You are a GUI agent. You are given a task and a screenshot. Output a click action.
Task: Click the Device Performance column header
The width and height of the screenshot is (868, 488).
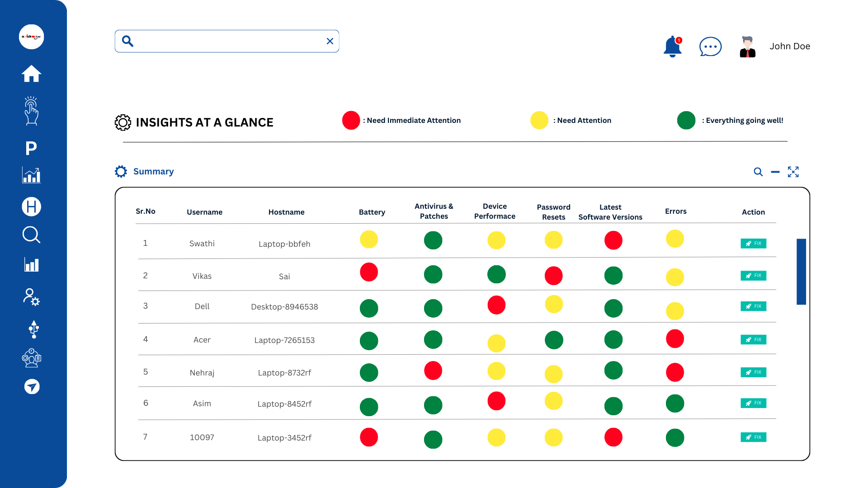tap(495, 211)
